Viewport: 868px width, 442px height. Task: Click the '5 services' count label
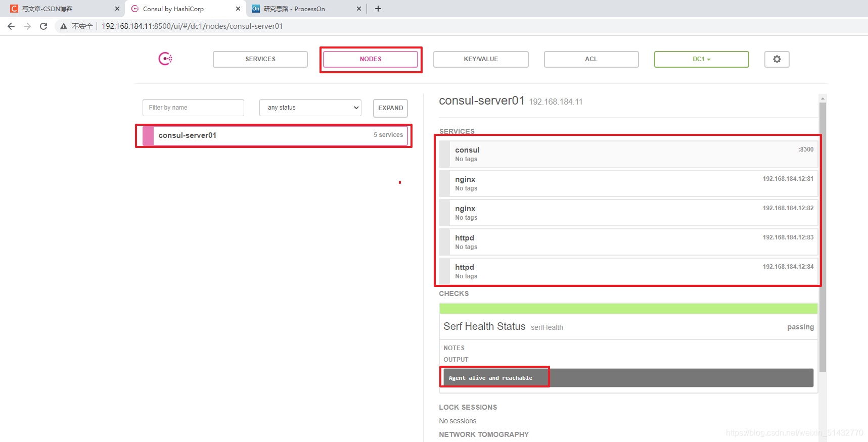[388, 135]
